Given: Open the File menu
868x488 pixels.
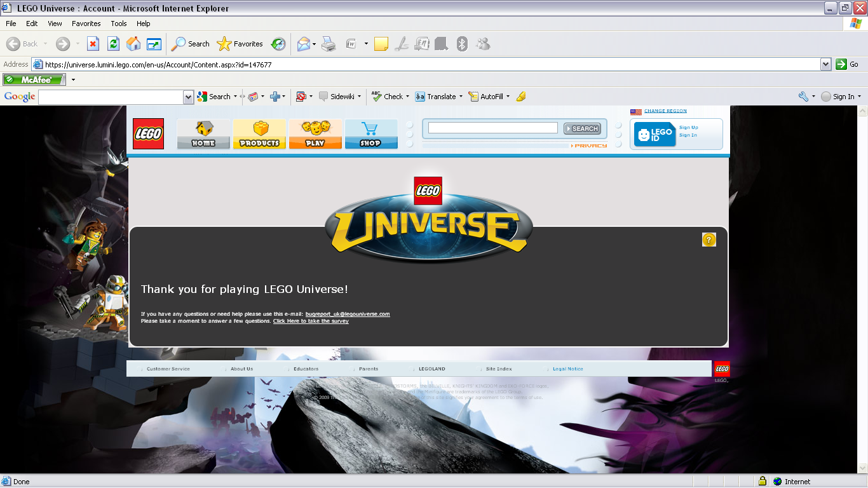Looking at the screenshot, I should click(x=11, y=24).
